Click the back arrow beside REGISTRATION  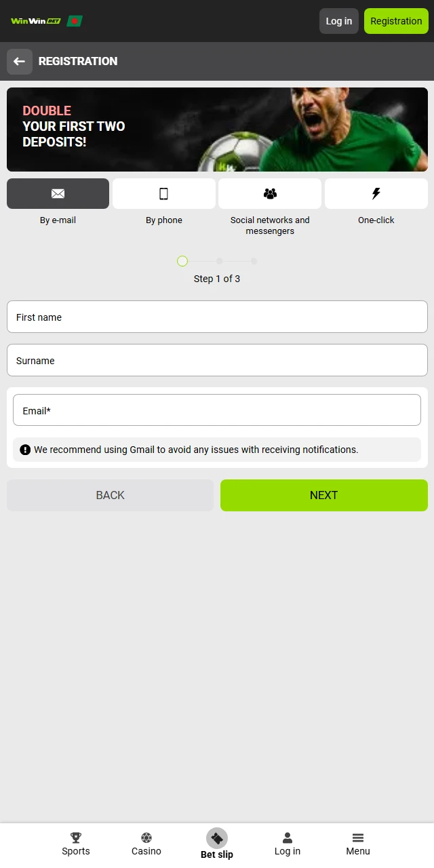19,62
